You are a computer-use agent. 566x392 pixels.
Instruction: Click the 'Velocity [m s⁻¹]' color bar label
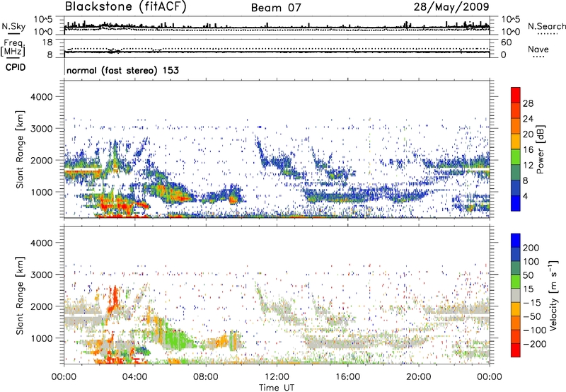554,296
